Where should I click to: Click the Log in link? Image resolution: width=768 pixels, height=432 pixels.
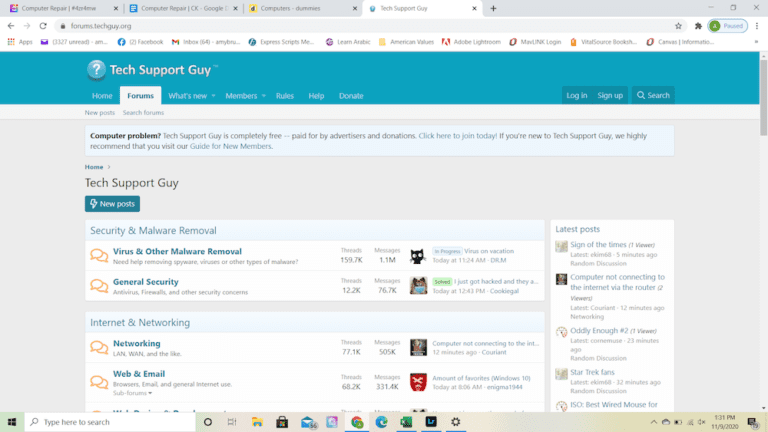576,96
